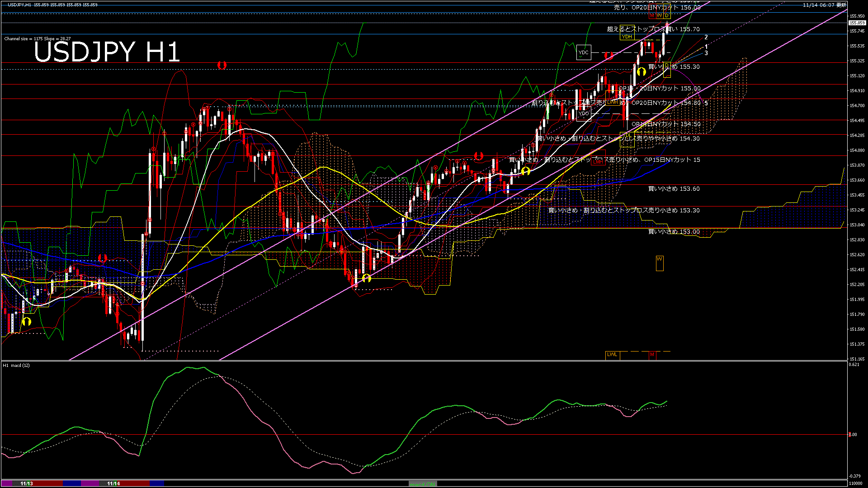The width and height of the screenshot is (868, 488).
Task: Click the red M box next to LWL
Action: pyautogui.click(x=652, y=355)
